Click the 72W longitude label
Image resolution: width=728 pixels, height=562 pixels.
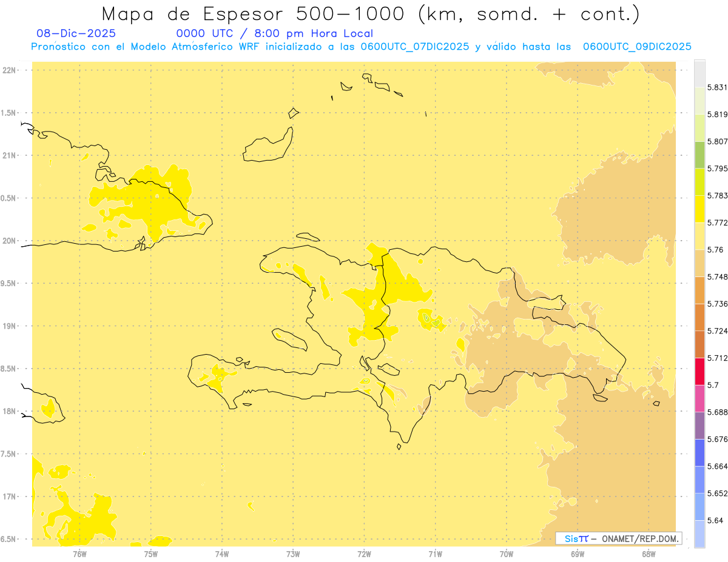click(x=364, y=554)
